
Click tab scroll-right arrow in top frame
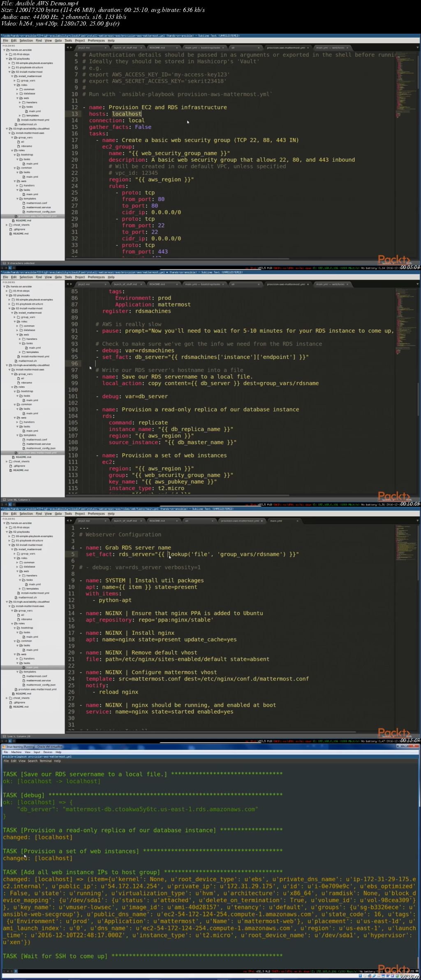click(x=71, y=48)
